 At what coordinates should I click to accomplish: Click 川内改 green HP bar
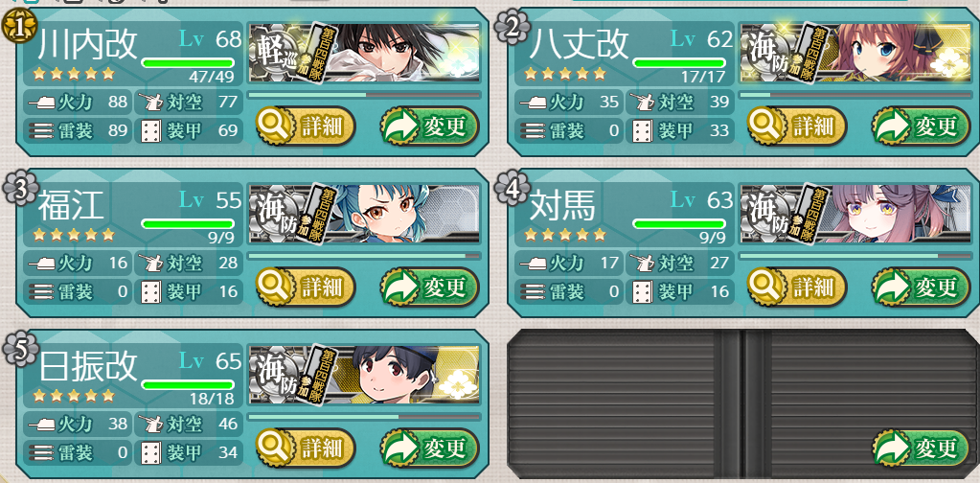[x=188, y=62]
